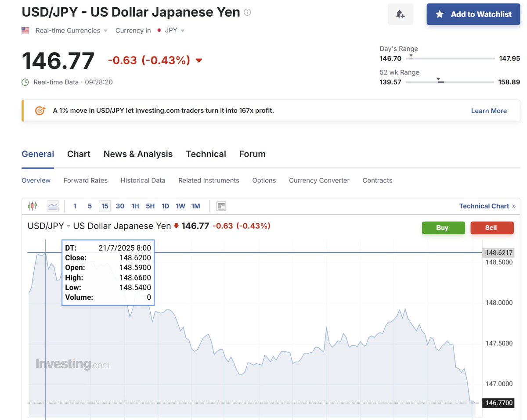Choose the 5H chart interval
The image size is (527, 420).
(150, 206)
